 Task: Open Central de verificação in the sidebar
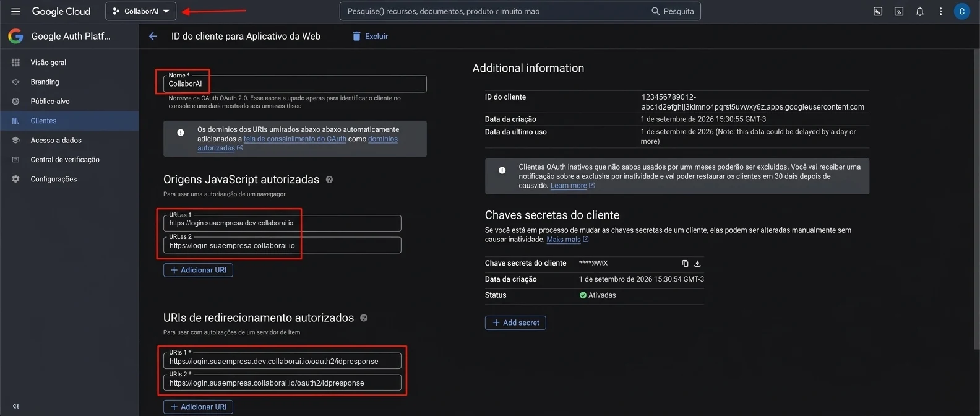click(65, 160)
